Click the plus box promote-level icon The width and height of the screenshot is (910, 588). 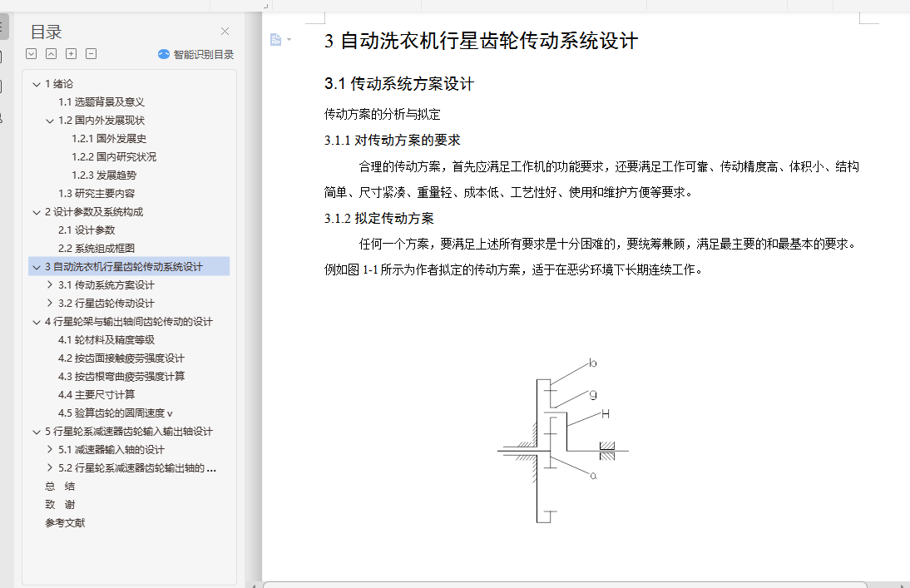click(71, 54)
